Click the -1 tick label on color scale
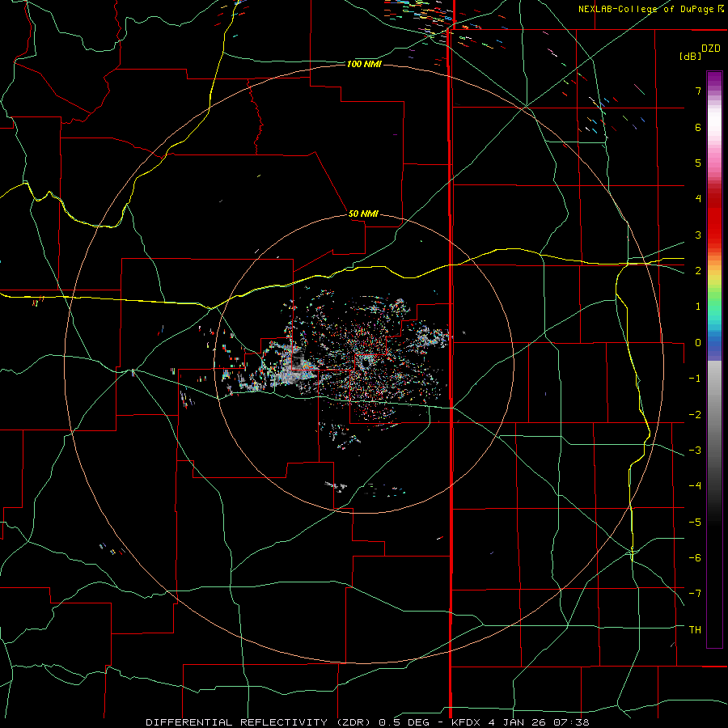Viewport: 728px width, 728px height. click(x=695, y=379)
